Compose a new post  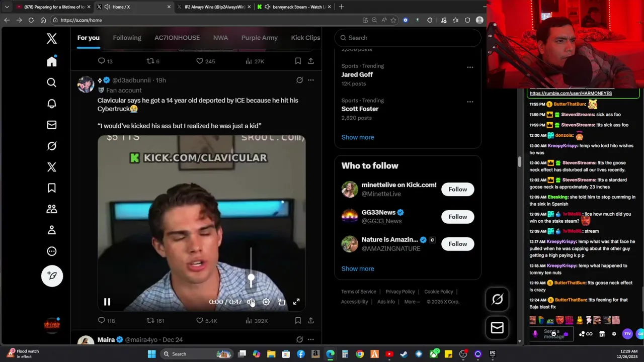[x=52, y=276]
